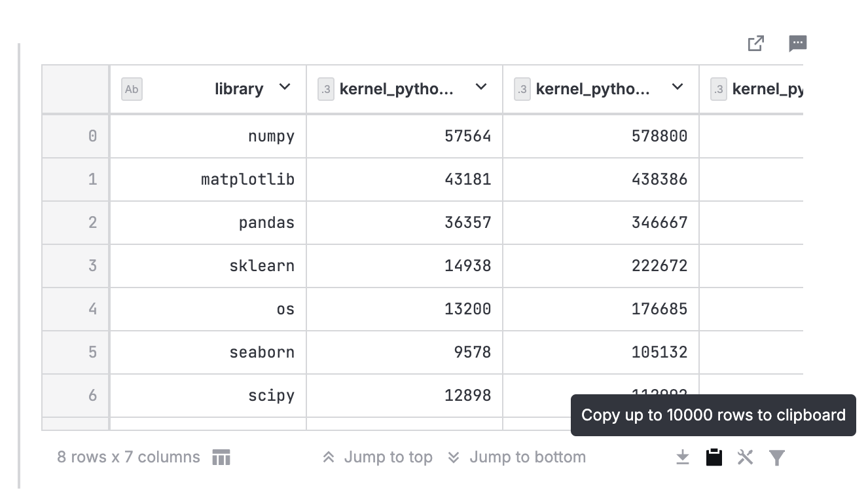Select the row index header cell
868x503 pixels.
tap(75, 88)
